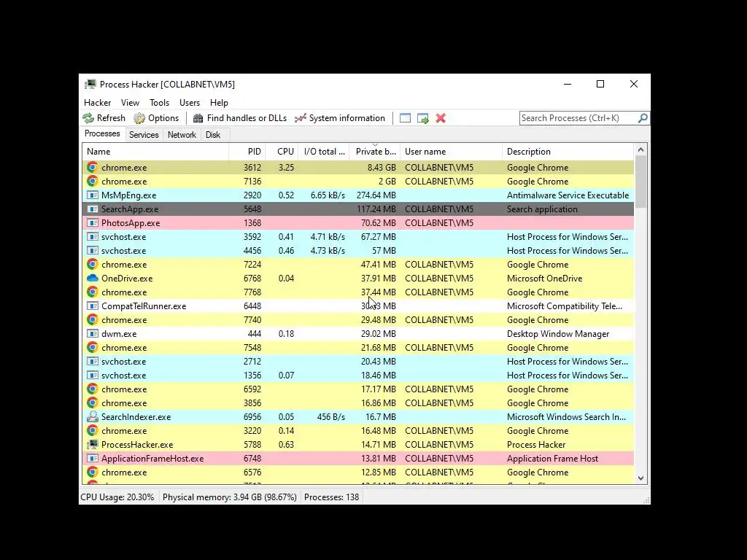This screenshot has height=560, width=747.
Task: Switch to the Services tab
Action: coord(144,135)
